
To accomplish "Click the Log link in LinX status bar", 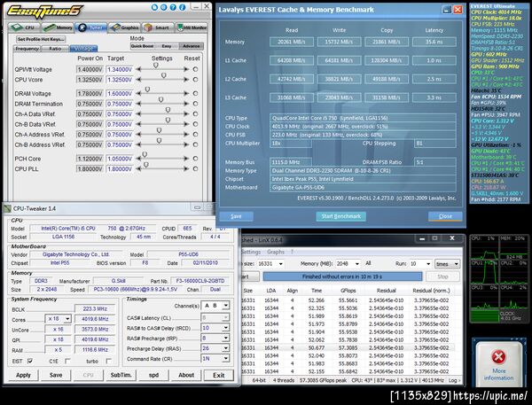I will 454,380.
